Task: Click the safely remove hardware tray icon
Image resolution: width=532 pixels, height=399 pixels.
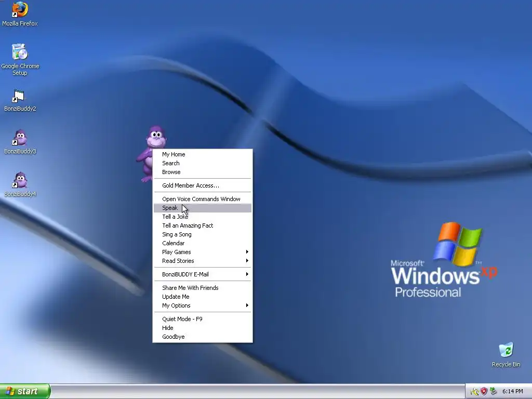Action: 494,391
